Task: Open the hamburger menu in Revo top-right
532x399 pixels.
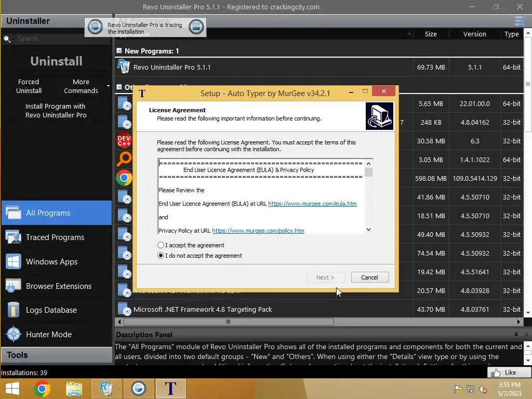Action: [520, 21]
